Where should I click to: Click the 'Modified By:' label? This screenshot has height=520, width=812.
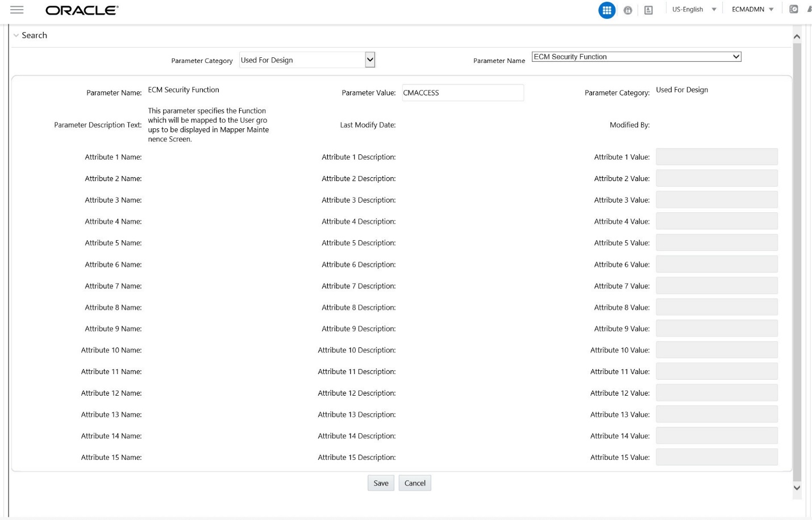tap(630, 125)
